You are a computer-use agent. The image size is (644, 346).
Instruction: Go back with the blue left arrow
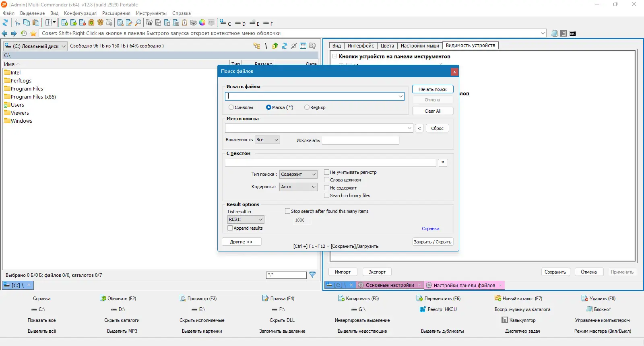[5, 33]
